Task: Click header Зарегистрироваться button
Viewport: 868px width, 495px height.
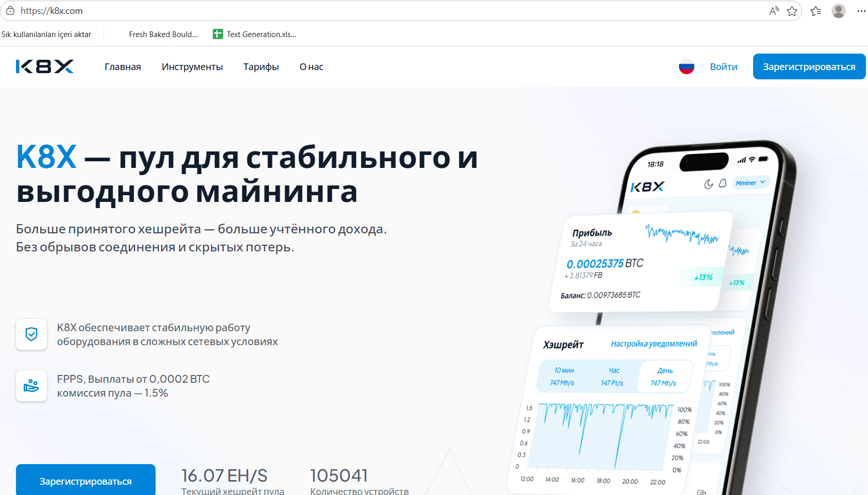Action: (809, 66)
